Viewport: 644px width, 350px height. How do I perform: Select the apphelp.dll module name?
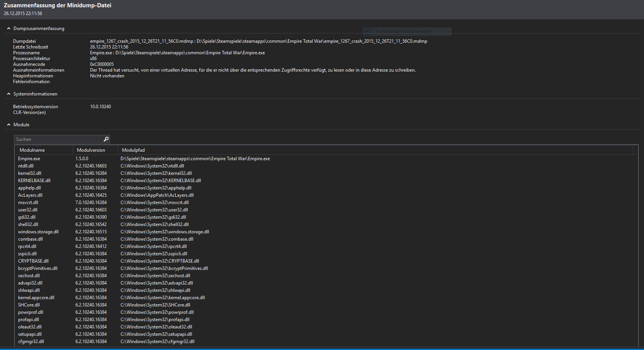pos(29,188)
